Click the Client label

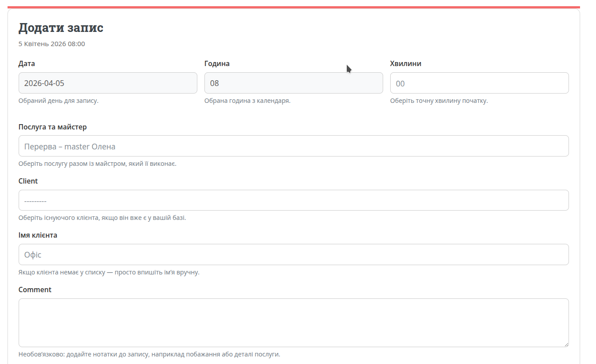click(28, 181)
